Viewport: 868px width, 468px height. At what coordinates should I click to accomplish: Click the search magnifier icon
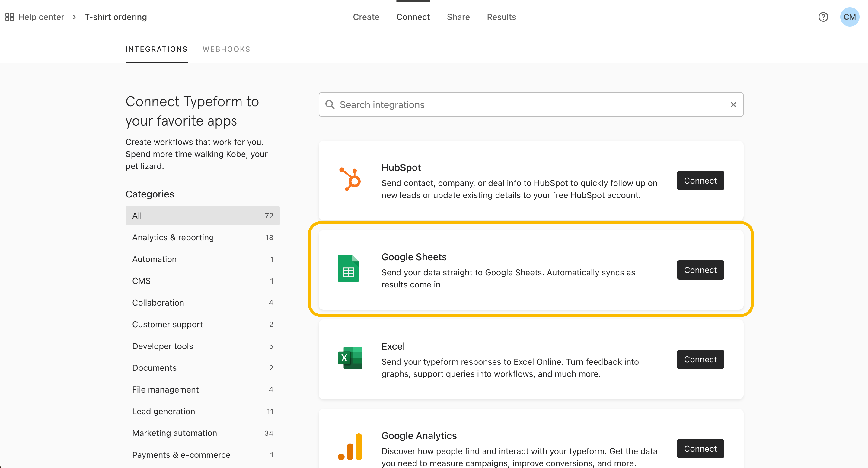pos(330,104)
